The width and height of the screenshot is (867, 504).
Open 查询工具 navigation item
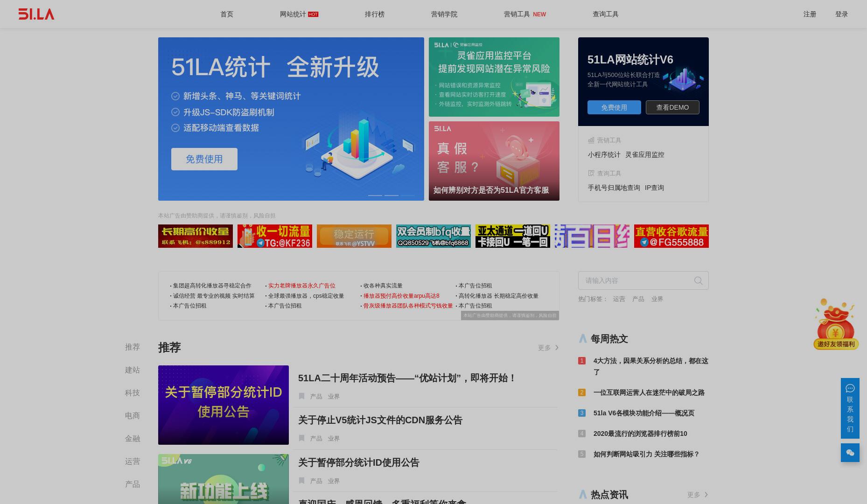[606, 14]
